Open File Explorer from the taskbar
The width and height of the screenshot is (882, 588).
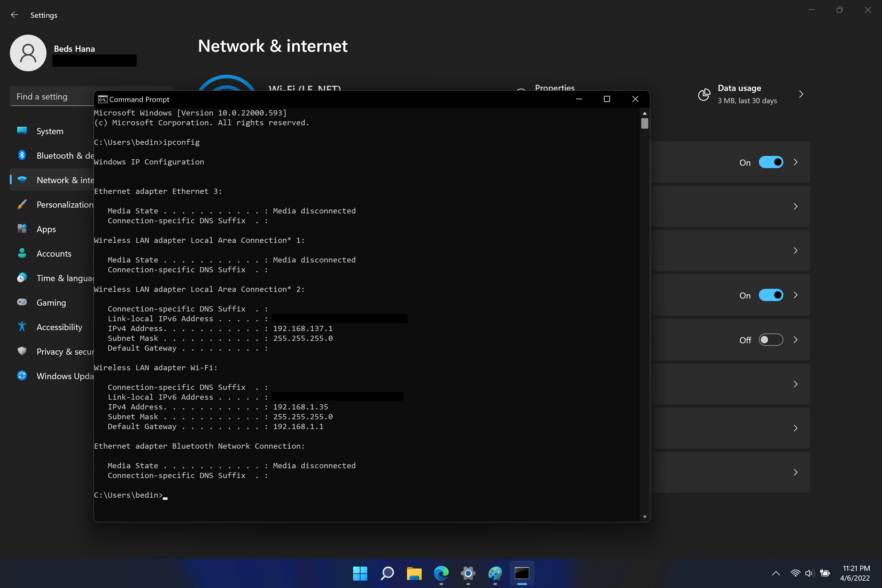tap(414, 573)
